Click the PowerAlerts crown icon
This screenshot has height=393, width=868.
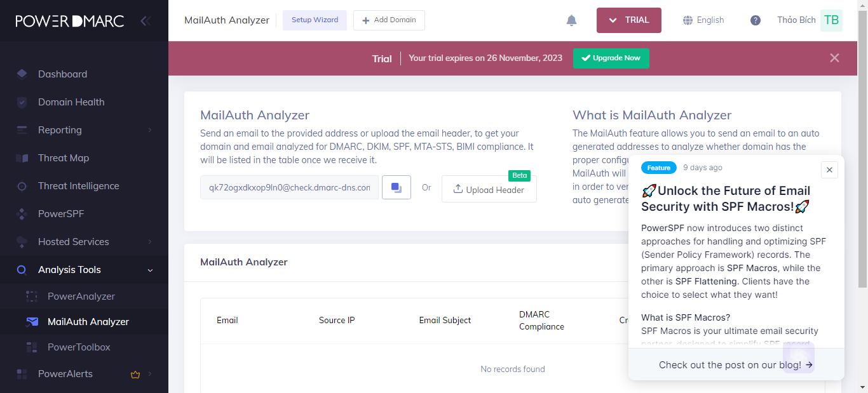click(135, 375)
